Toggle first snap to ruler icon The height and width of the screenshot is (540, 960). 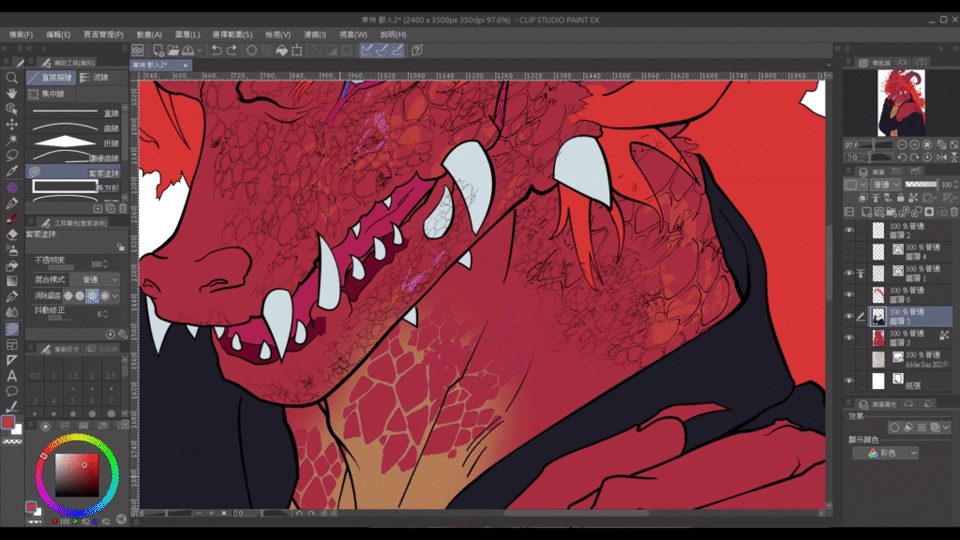[x=366, y=50]
